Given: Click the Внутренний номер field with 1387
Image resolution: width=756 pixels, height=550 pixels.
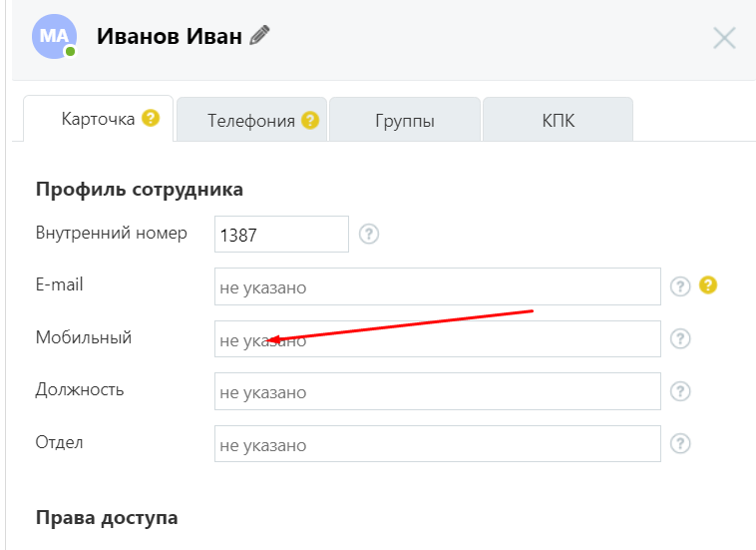Looking at the screenshot, I should (x=281, y=235).
